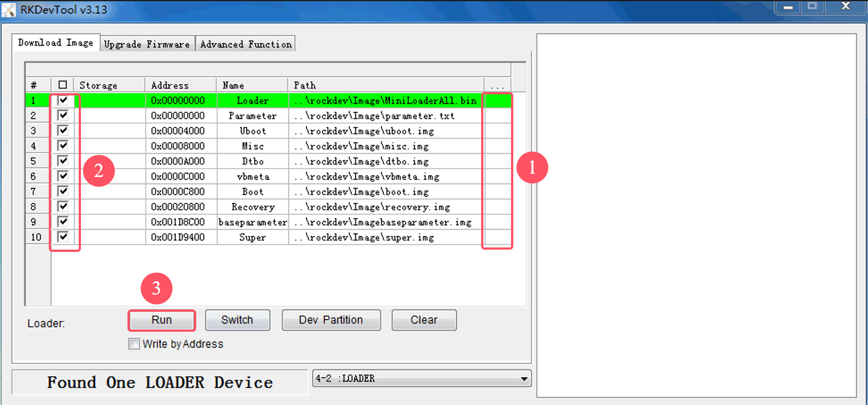The height and width of the screenshot is (405, 868).
Task: Toggle the select-all checkbox in table header
Action: pyautogui.click(x=63, y=85)
